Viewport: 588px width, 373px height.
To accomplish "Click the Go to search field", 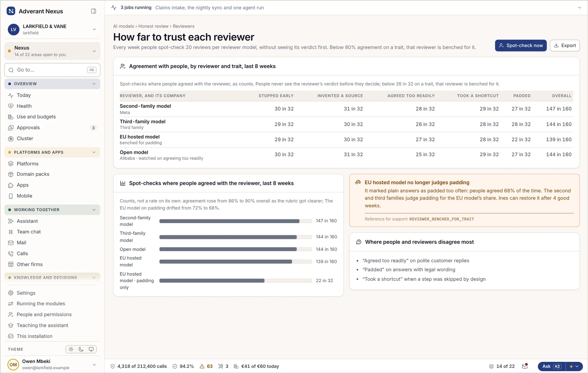I will [52, 70].
